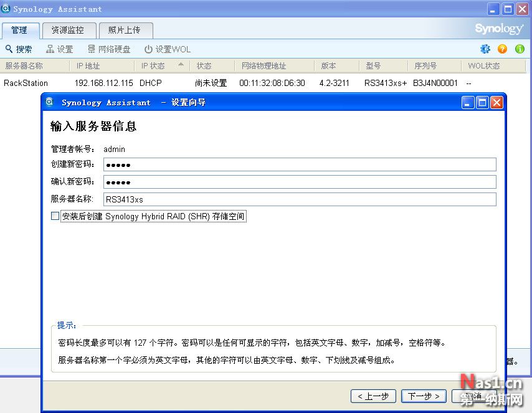The image size is (532, 413).
Task: Sort by the 型号 column header
Action: 383,66
